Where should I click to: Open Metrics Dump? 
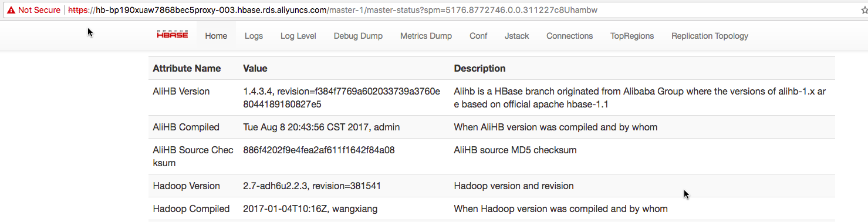pyautogui.click(x=426, y=36)
